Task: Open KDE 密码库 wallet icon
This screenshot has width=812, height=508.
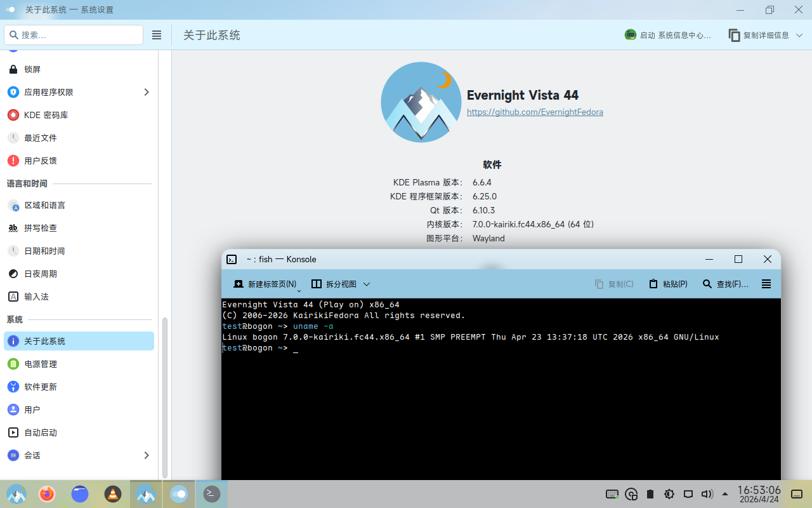Action: tap(13, 115)
